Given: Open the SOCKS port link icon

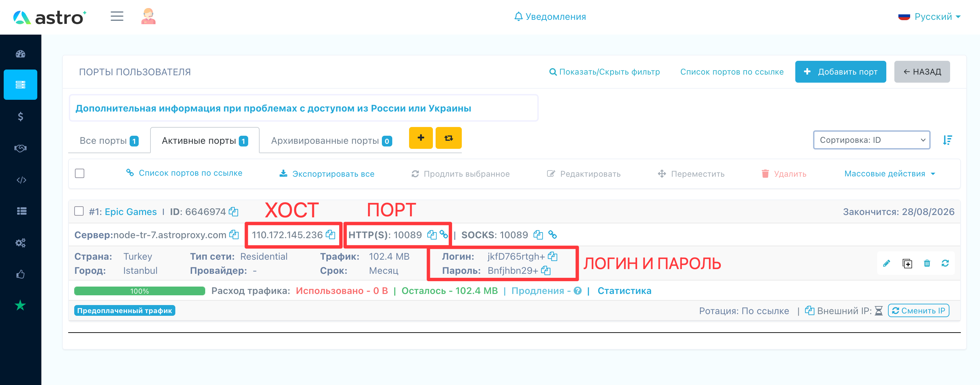Looking at the screenshot, I should [x=552, y=235].
